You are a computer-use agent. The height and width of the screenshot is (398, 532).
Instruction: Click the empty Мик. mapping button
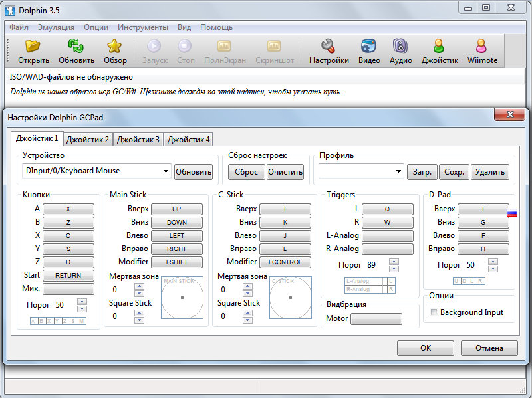pyautogui.click(x=68, y=289)
